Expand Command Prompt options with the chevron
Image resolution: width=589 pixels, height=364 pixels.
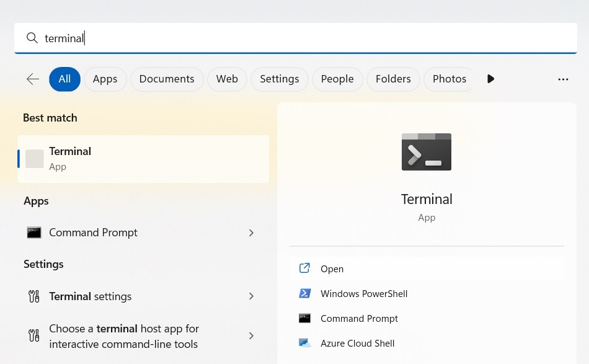pyautogui.click(x=251, y=233)
